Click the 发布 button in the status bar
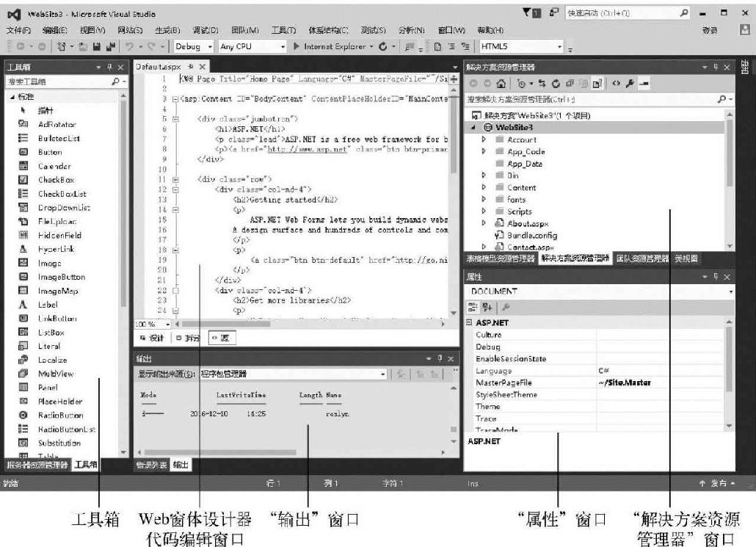Image resolution: width=756 pixels, height=547 pixels. [717, 483]
